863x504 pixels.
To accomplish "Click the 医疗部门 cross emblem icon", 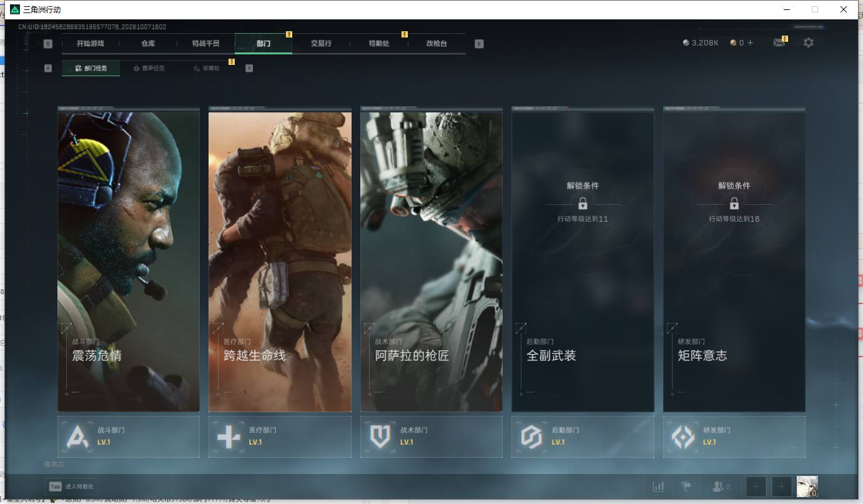I will pyautogui.click(x=229, y=437).
